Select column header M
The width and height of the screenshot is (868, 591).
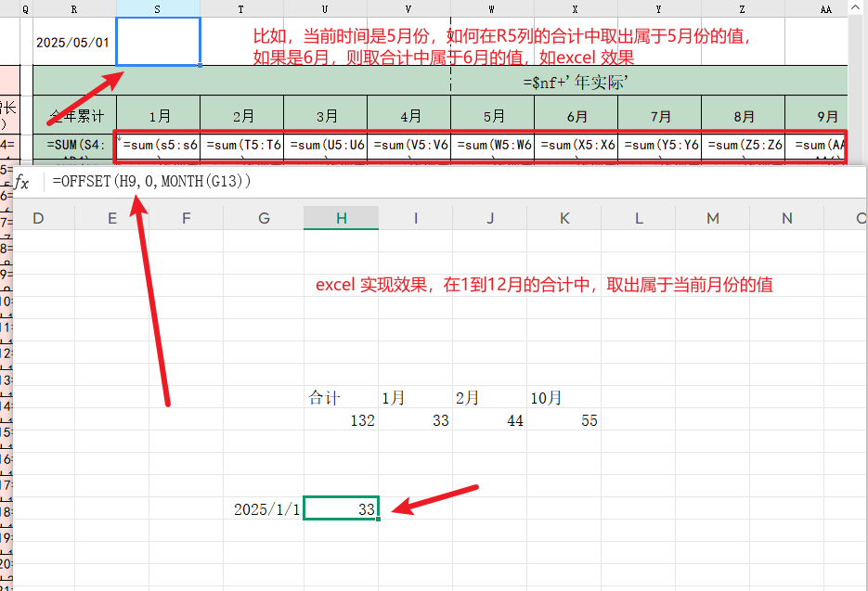click(x=712, y=218)
